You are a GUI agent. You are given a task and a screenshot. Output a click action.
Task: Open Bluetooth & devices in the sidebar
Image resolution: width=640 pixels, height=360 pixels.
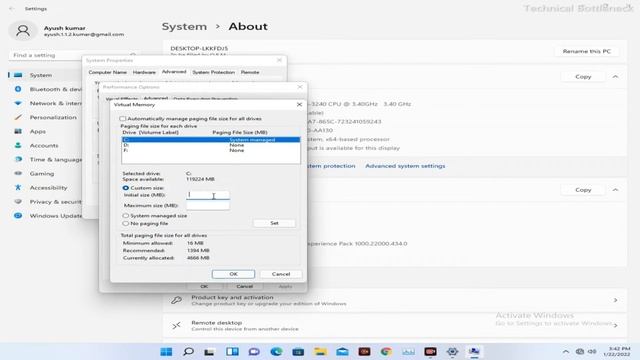click(45, 89)
